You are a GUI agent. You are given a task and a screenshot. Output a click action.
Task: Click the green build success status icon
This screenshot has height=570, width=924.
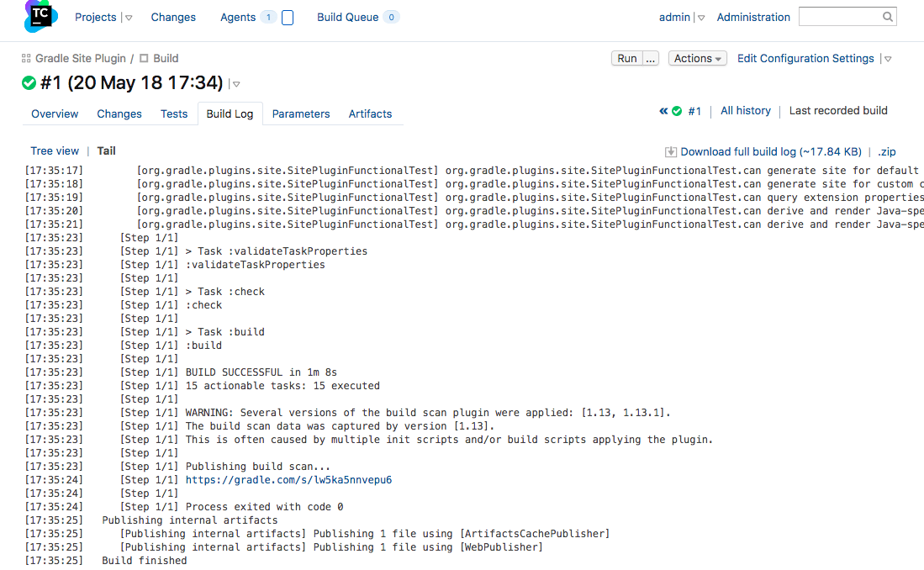[x=29, y=82]
